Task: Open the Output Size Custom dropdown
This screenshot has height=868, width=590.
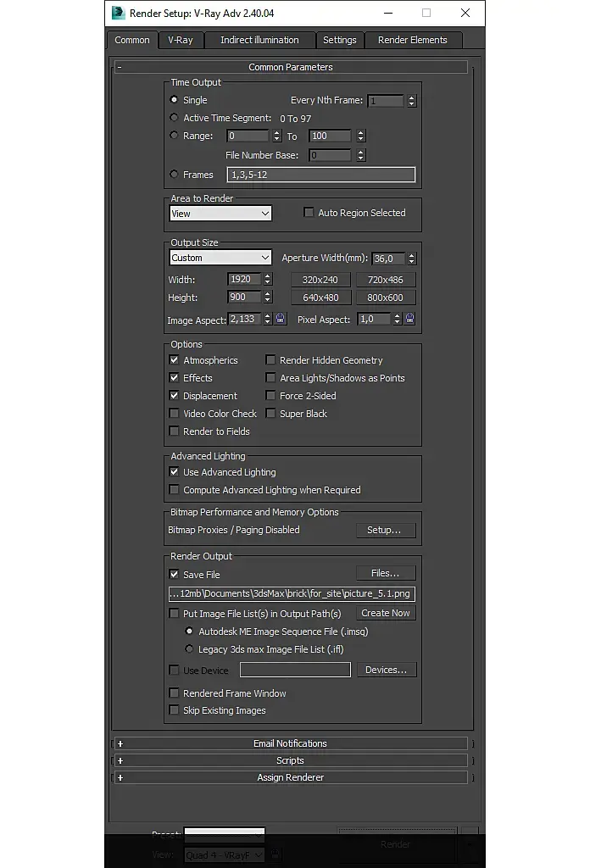Action: [220, 258]
